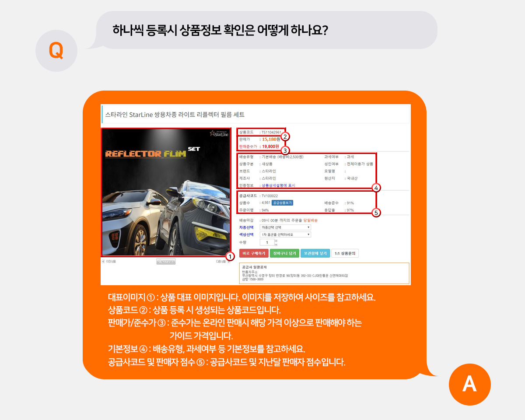This screenshot has height=420, width=525.
Task: Click the 4,981 product count value
Action: [266, 203]
